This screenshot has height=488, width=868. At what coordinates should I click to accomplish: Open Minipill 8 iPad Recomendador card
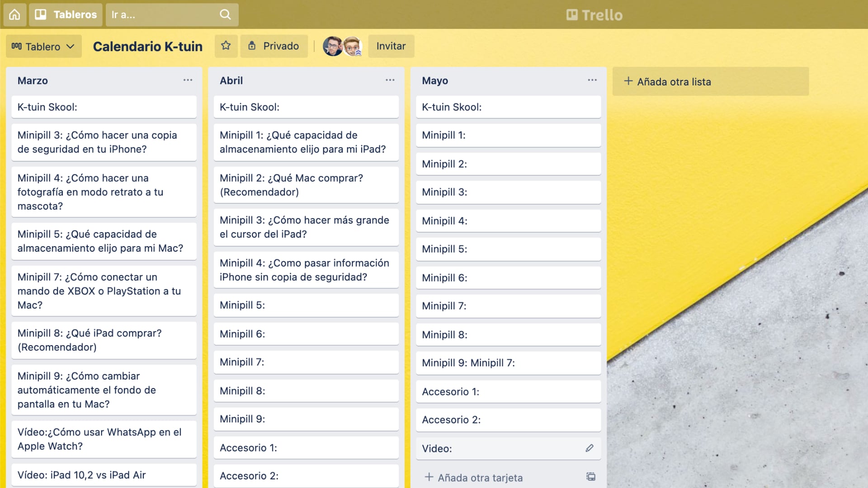(x=104, y=340)
